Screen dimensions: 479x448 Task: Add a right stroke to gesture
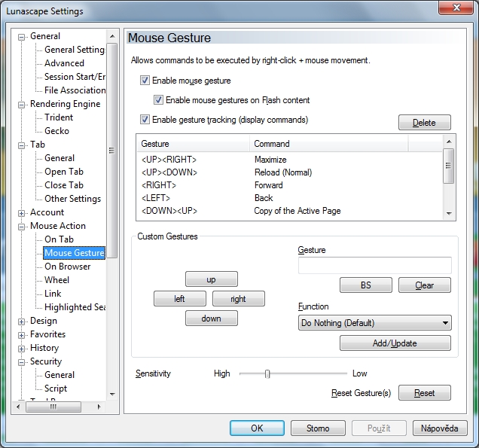238,299
